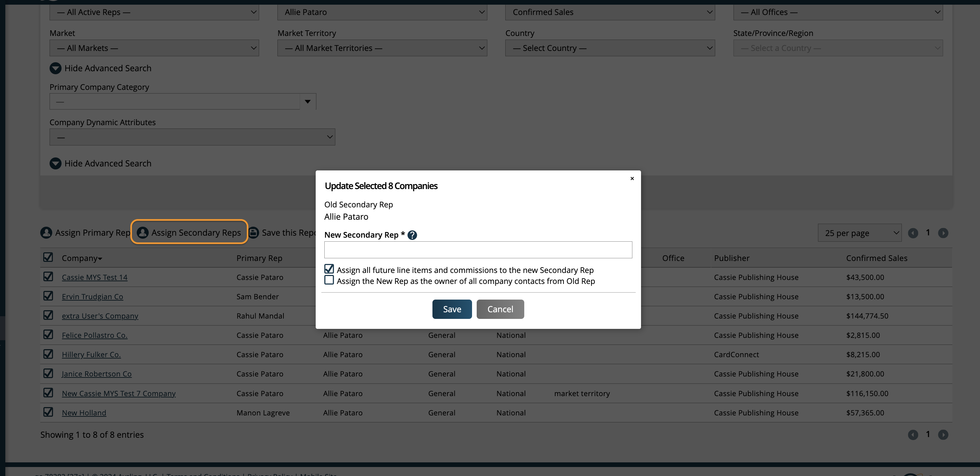Uncheck assign future line items checkbox
This screenshot has width=980, height=476.
(x=329, y=269)
